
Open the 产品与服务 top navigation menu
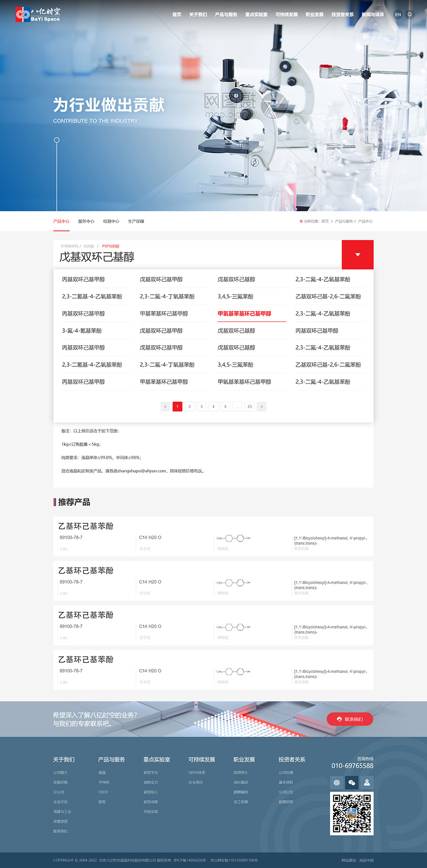[x=226, y=15]
